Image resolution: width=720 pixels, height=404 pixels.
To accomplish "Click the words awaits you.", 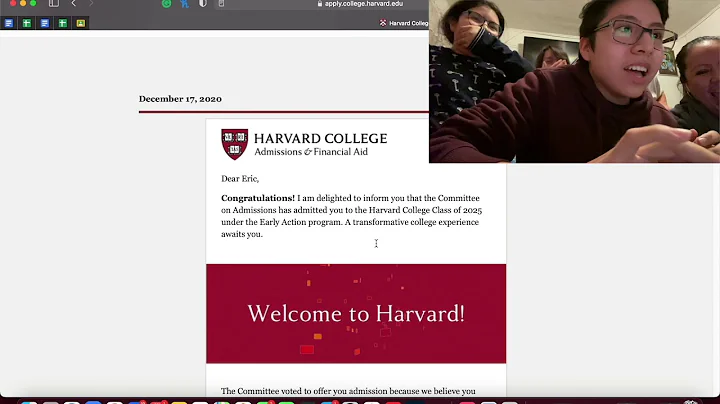I will click(242, 234).
